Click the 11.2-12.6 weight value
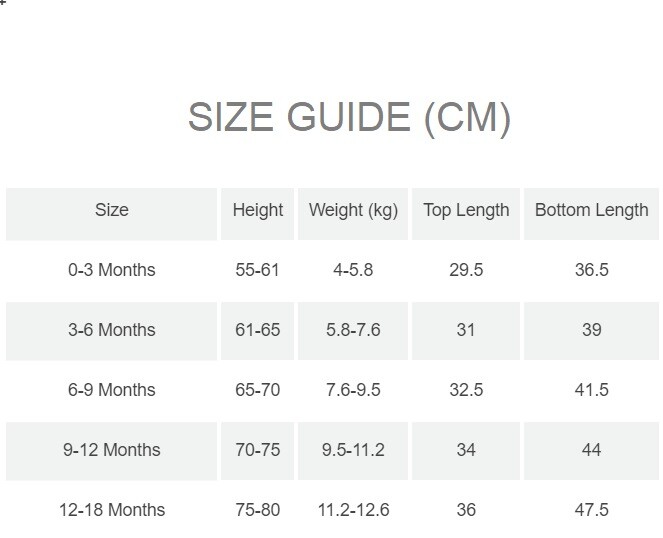Screen dimensions: 663x538 click(353, 510)
